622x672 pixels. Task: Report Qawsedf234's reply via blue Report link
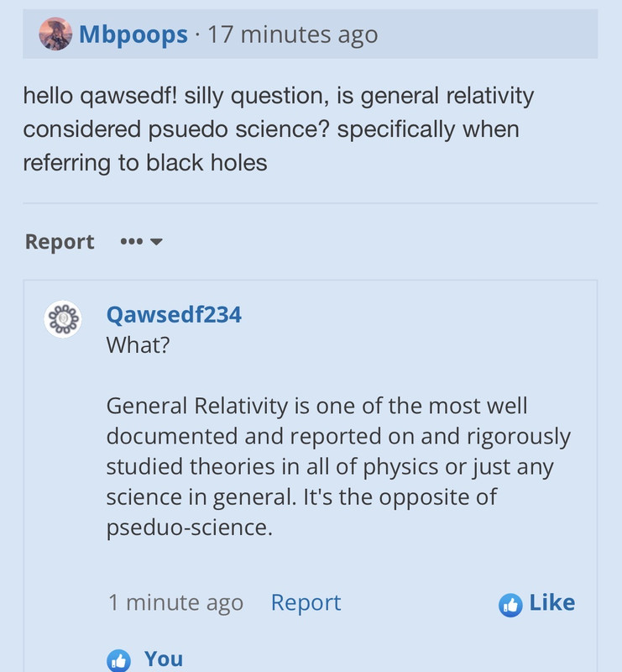pyautogui.click(x=306, y=602)
